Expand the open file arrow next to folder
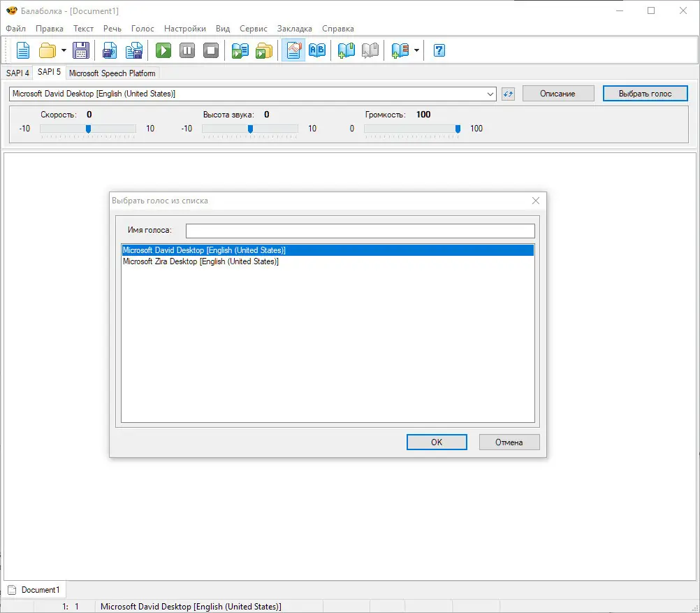 [x=64, y=50]
